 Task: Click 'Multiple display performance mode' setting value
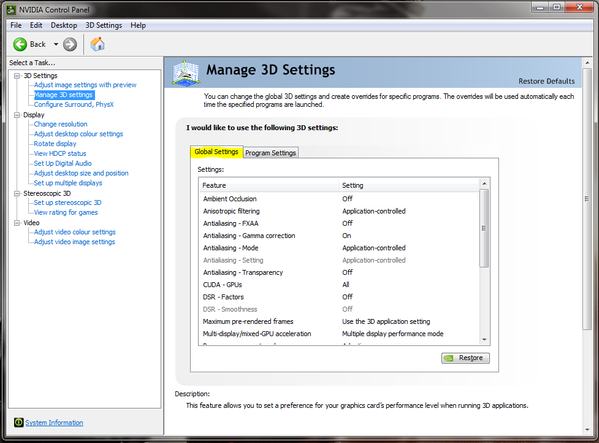pyautogui.click(x=393, y=334)
